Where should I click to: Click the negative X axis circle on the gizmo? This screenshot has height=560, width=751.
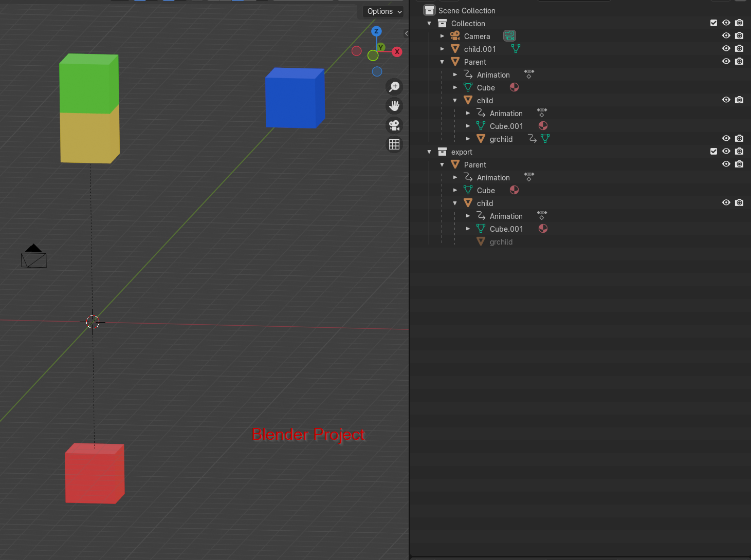coord(357,51)
